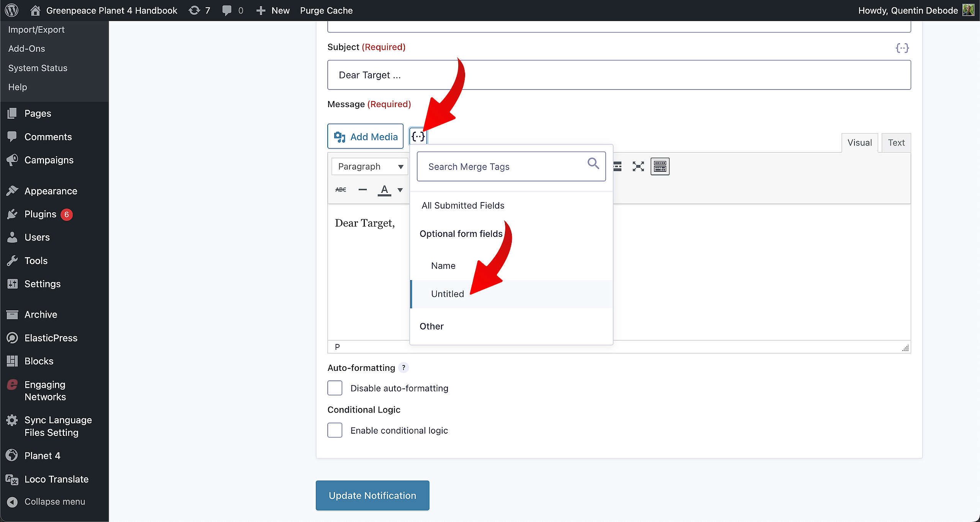Open merge tags icon for Subject field
The image size is (980, 522).
tap(902, 48)
